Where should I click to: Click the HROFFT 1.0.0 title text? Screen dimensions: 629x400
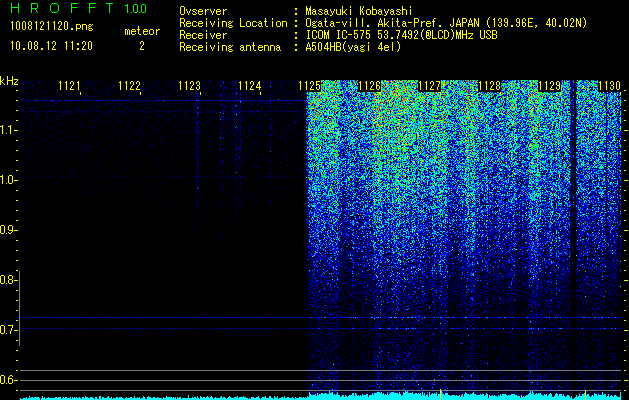(x=78, y=8)
